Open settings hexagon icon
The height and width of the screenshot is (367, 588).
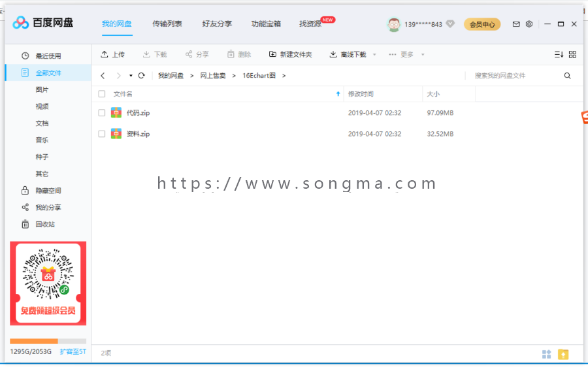click(529, 24)
